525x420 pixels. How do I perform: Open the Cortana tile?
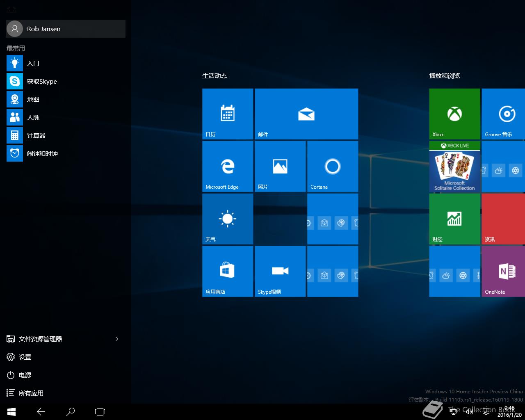[x=333, y=167]
